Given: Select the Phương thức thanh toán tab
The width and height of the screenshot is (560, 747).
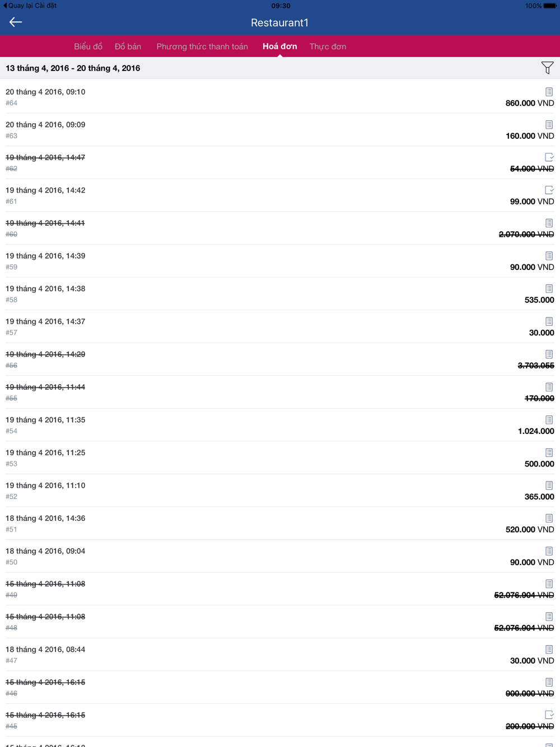Looking at the screenshot, I should point(202,46).
